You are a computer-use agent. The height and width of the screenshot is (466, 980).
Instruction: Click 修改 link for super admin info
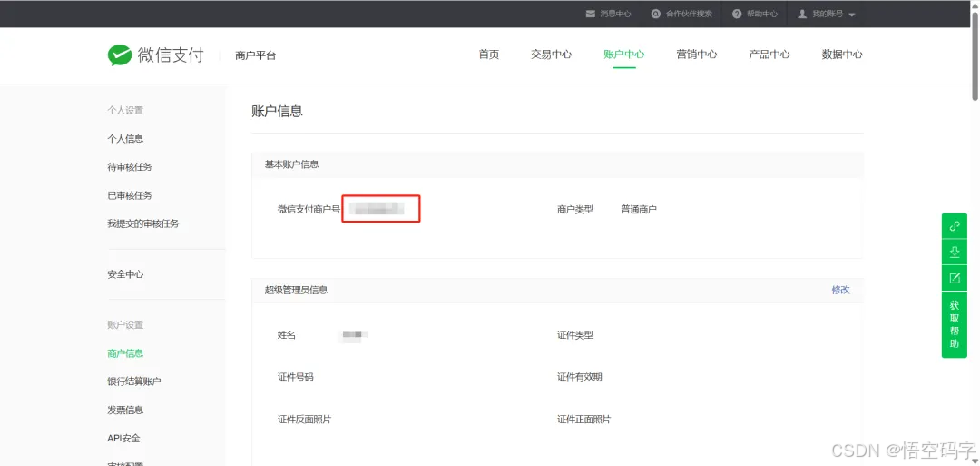click(840, 290)
